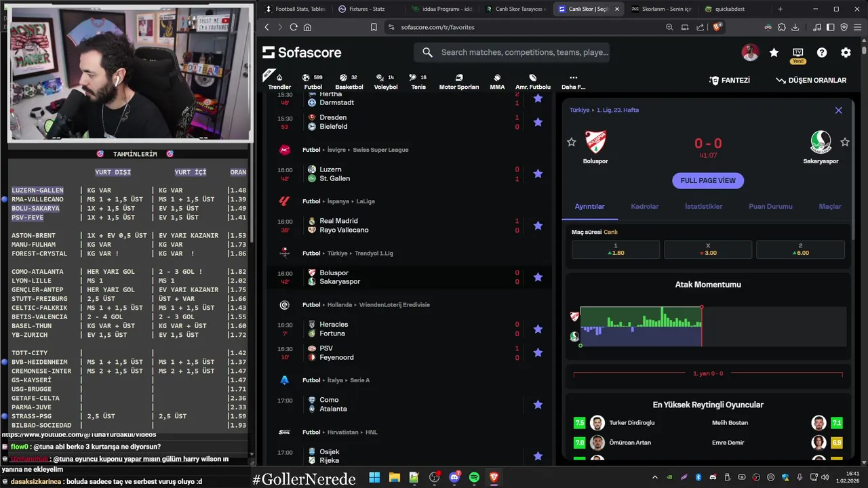Unfavorite the Real Madrid vs Rayo Vallecano match
Viewport: 868px width, 488px height.
[538, 225]
